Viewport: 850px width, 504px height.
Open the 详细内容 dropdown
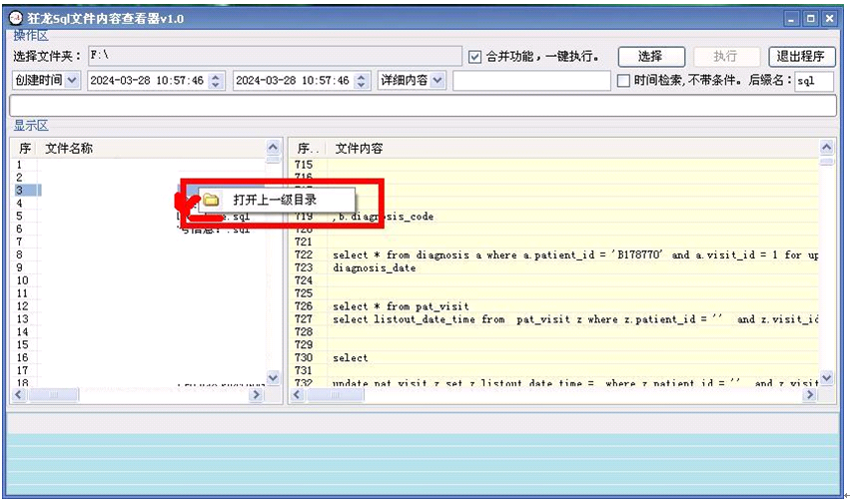tap(438, 80)
